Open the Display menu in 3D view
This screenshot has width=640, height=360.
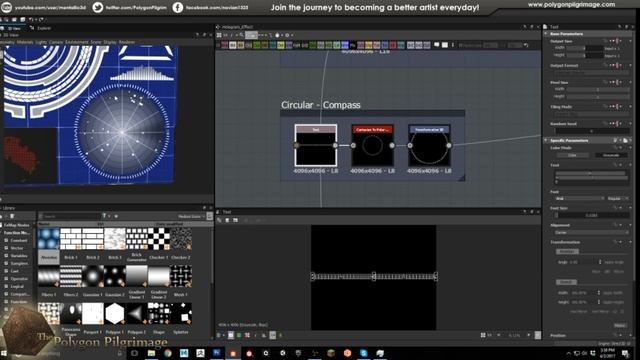(110, 42)
